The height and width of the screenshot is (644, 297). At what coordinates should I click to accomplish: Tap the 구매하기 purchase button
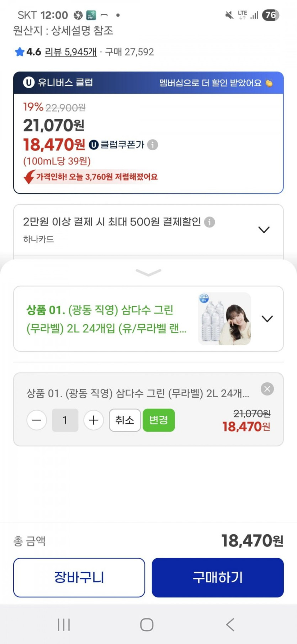click(218, 577)
